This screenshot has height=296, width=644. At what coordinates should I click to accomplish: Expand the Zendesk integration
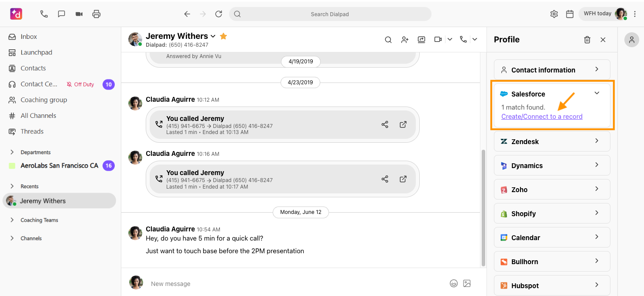[x=552, y=141]
